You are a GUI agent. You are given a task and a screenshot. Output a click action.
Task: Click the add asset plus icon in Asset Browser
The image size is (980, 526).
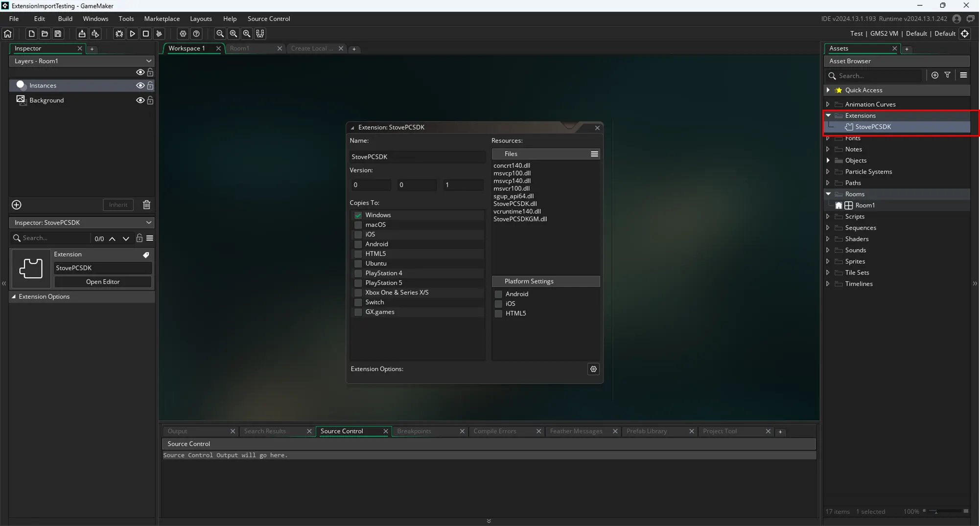click(x=935, y=75)
